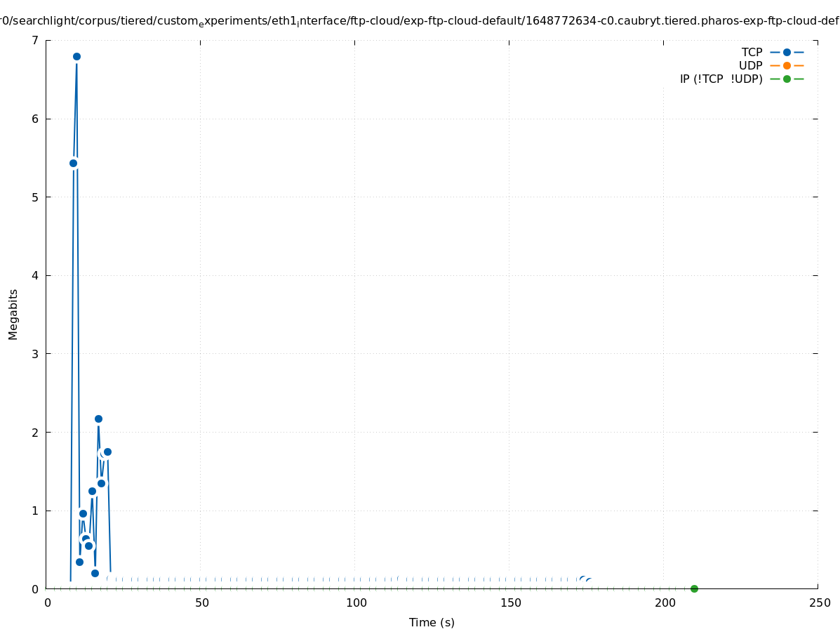Select the TCP point near 5.4 Megabits
Image resolution: width=840 pixels, height=632 pixels.
tap(73, 163)
